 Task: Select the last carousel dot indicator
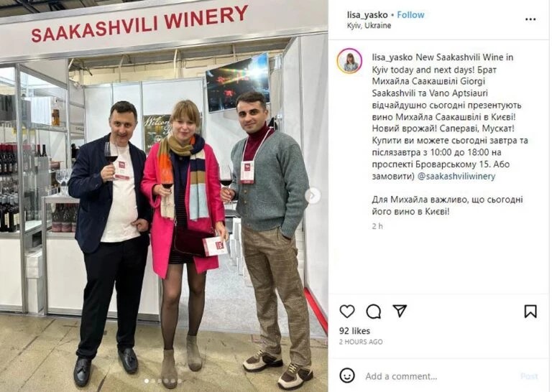[x=180, y=381]
